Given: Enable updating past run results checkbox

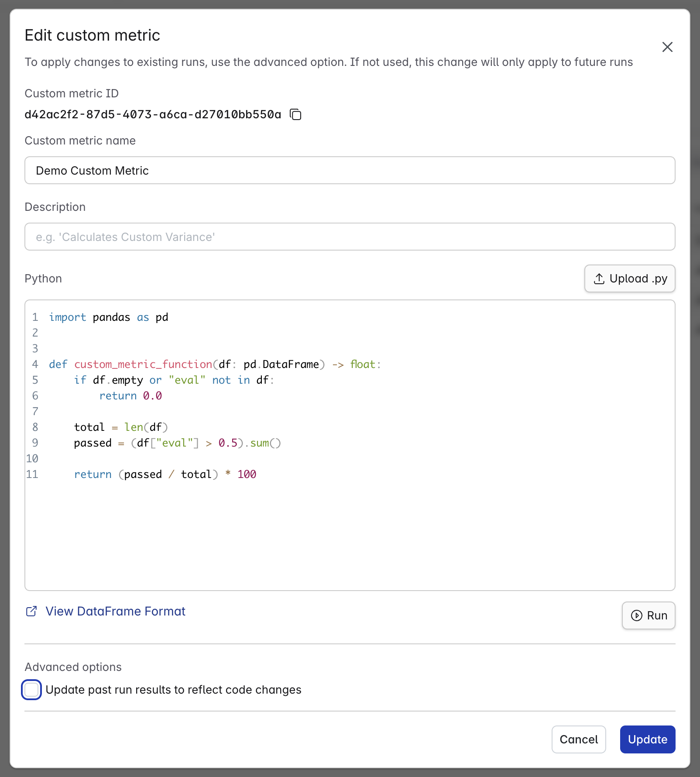Looking at the screenshot, I should point(31,690).
